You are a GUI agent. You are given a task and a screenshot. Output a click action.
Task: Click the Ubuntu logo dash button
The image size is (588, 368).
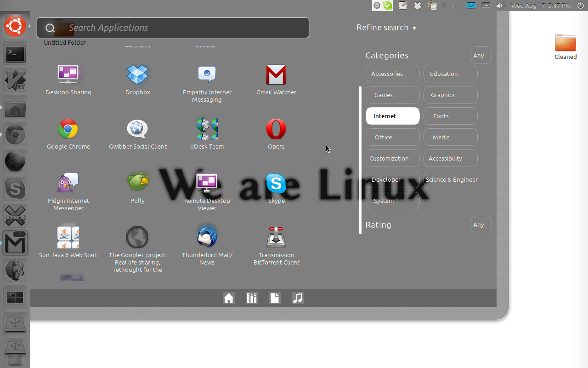(15, 26)
